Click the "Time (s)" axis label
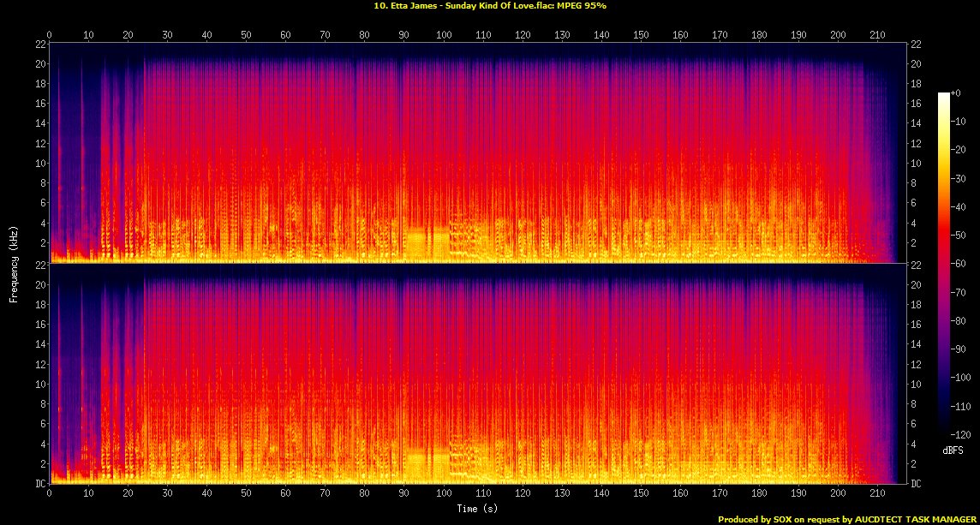 (477, 509)
